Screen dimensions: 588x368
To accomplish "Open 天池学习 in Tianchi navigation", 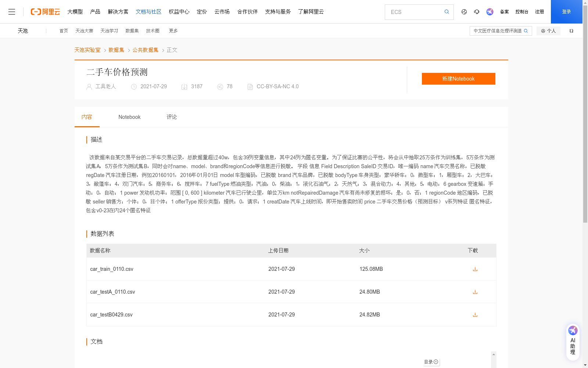I will [109, 31].
